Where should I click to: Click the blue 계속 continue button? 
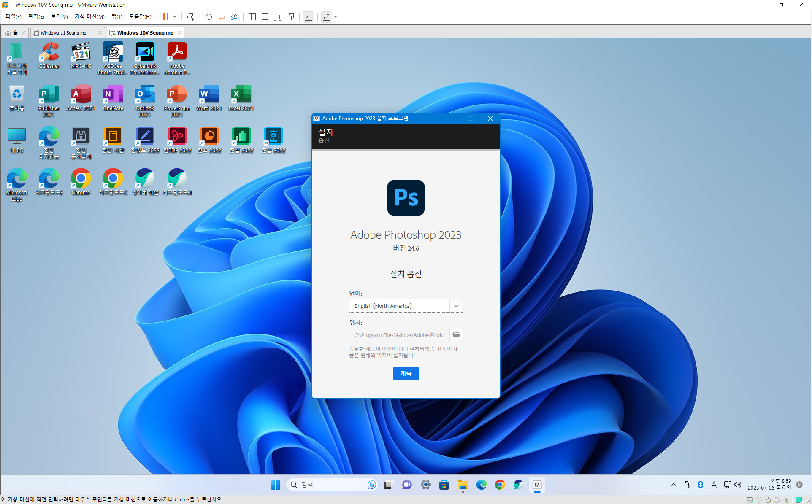pos(406,373)
